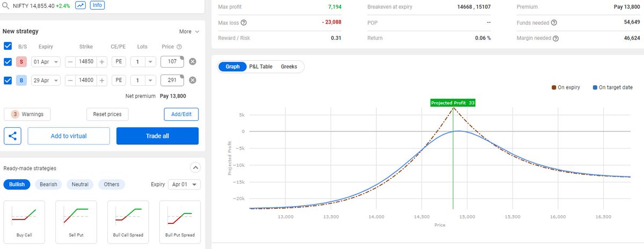Click the Funds needed help icon

(x=554, y=23)
